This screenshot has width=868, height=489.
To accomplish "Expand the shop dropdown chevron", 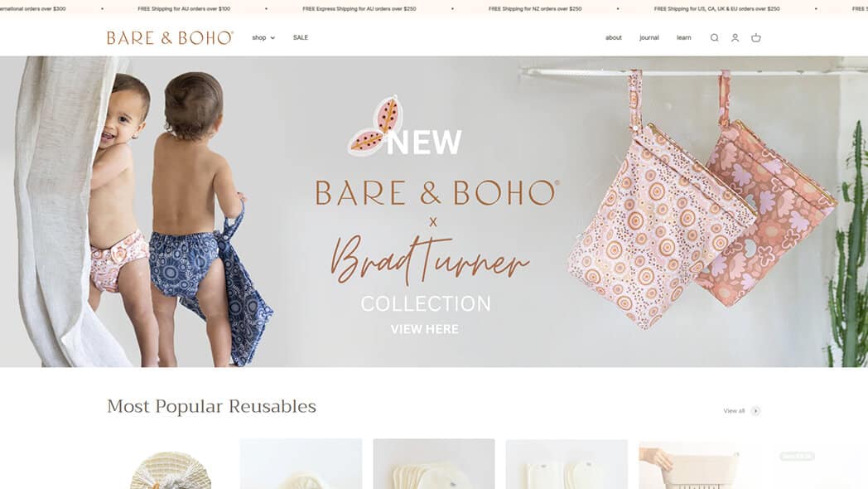I will tap(272, 37).
